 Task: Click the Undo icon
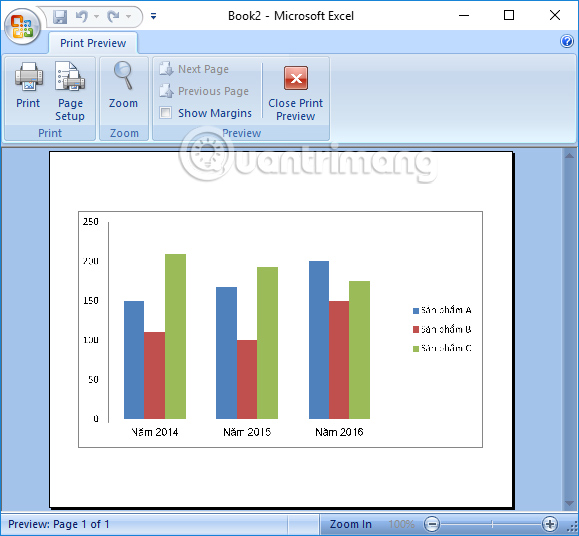tap(82, 17)
